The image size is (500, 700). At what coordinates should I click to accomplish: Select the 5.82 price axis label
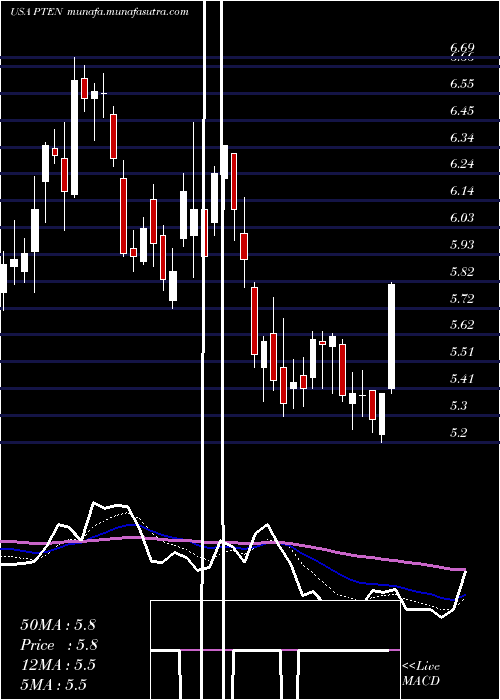pos(462,271)
